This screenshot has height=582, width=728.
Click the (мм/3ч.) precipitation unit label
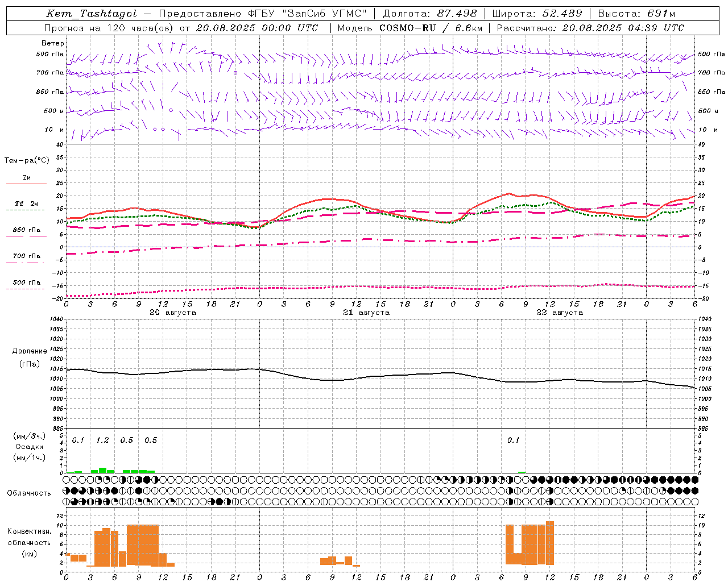coord(30,436)
